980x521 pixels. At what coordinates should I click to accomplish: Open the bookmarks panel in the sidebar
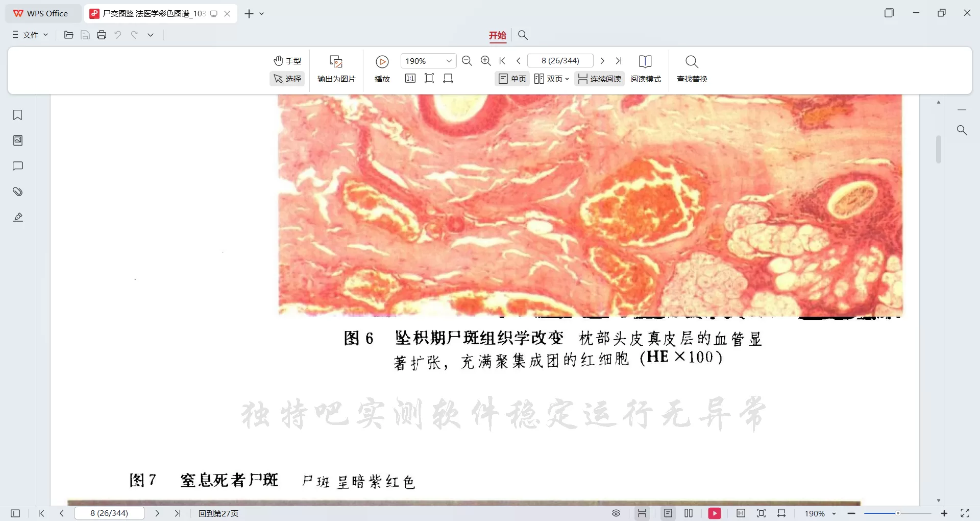pyautogui.click(x=18, y=115)
